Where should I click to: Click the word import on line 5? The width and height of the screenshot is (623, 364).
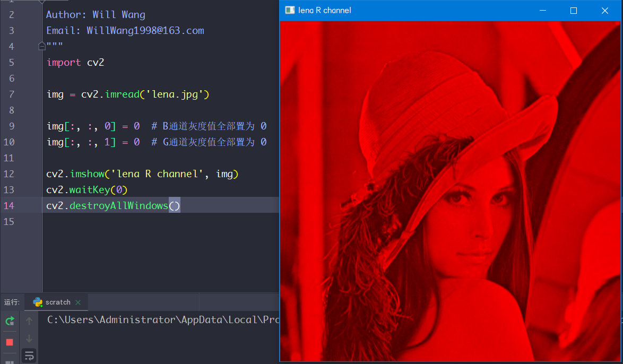point(64,63)
